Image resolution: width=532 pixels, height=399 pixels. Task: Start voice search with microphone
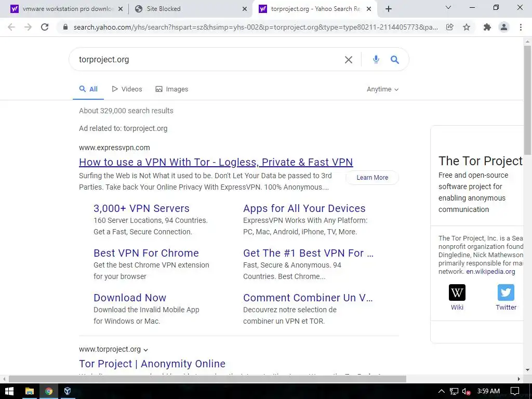376,59
